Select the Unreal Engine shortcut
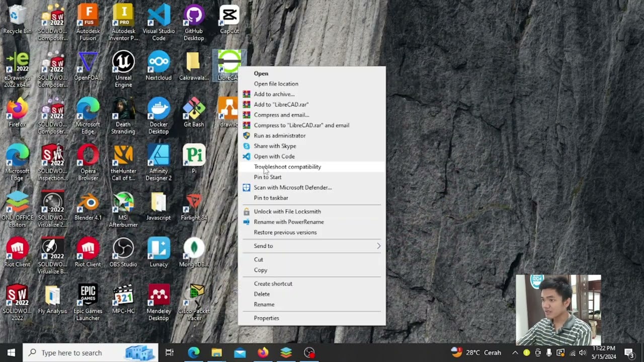This screenshot has height=362, width=644. [123, 69]
